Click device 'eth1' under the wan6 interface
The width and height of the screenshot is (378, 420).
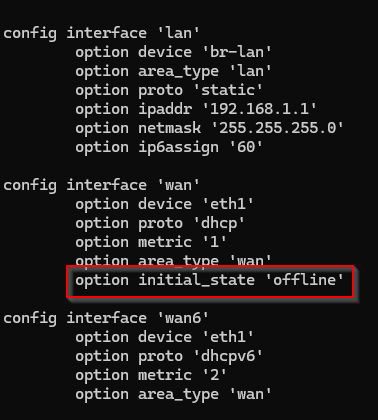pyautogui.click(x=164, y=337)
